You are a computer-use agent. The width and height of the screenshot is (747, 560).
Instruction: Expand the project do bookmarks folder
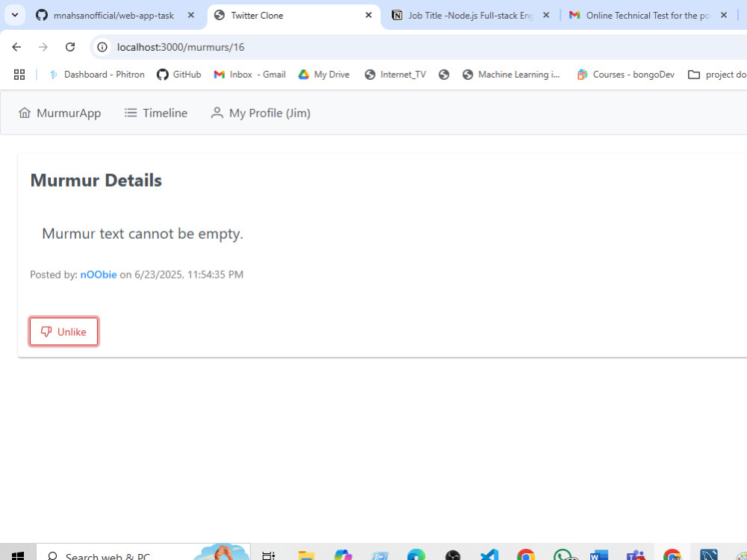click(x=716, y=74)
